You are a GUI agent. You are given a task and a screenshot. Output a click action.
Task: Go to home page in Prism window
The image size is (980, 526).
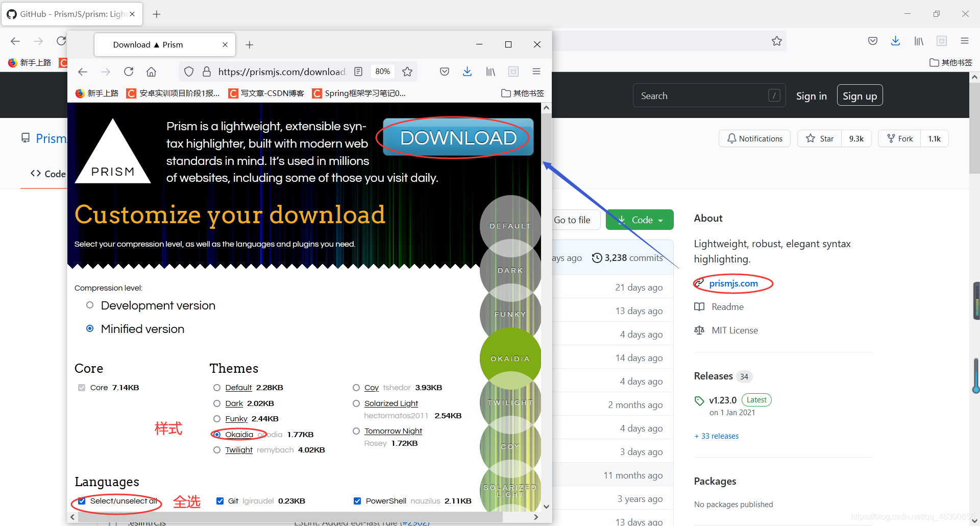151,72
